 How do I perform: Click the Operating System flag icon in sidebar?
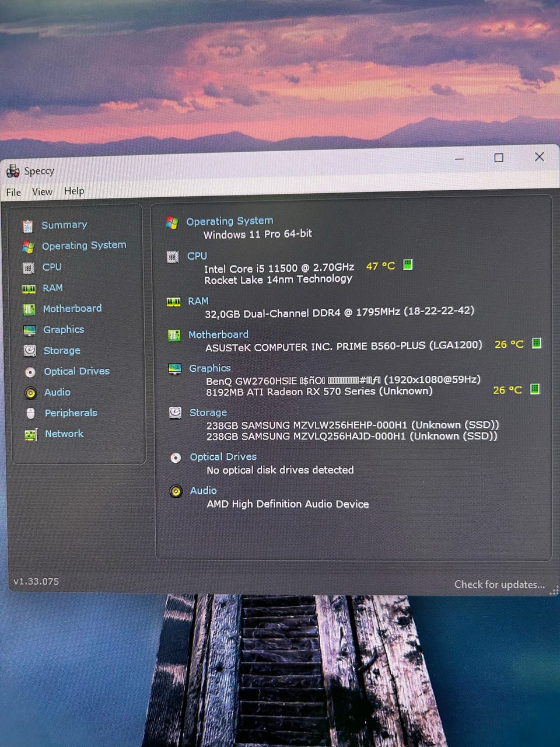click(x=28, y=247)
